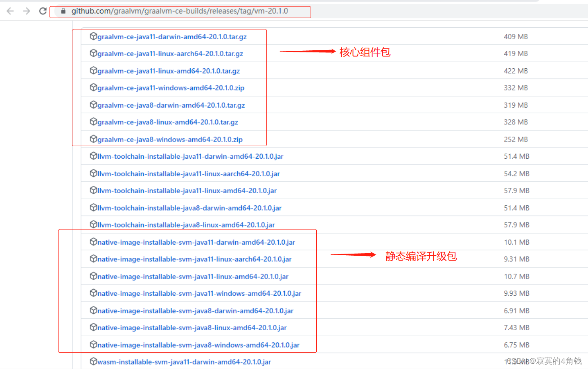This screenshot has width=588, height=369.
Task: Click package icon beside graalvm-ce-java8-windows-amd64
Action: (93, 139)
